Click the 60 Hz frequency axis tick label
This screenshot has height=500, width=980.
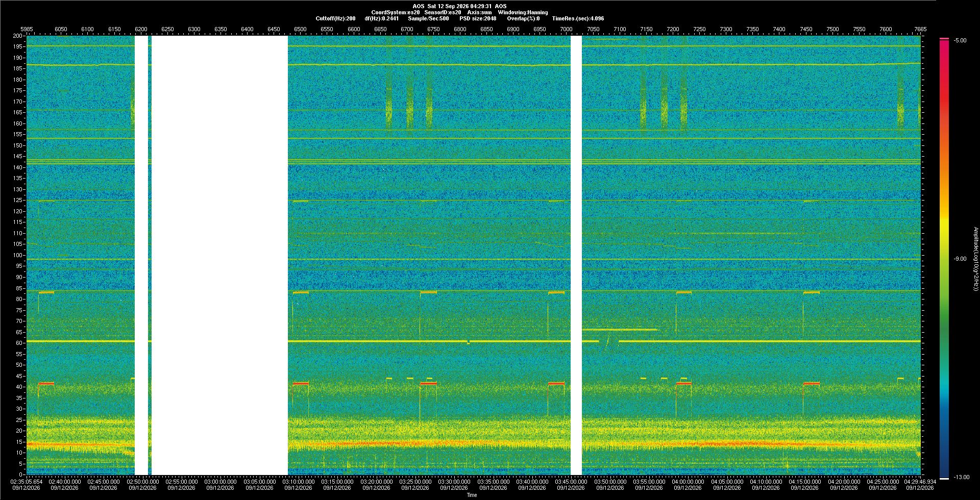19,343
